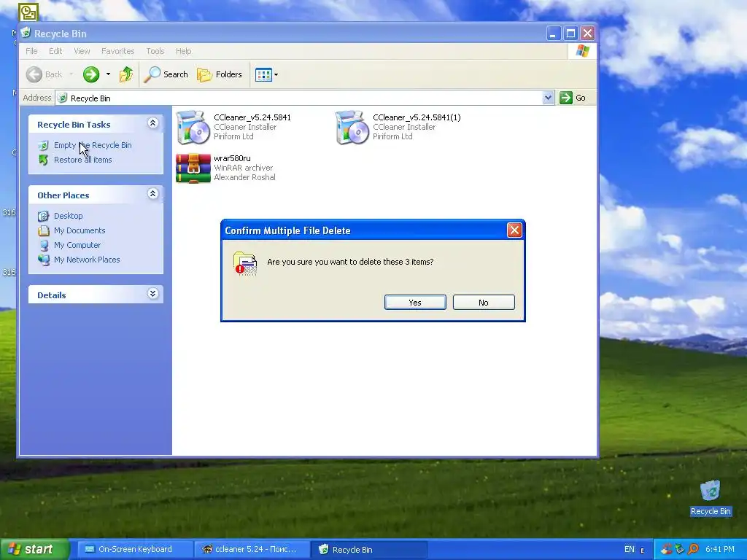Click the dialog's delete warning icon
The width and height of the screenshot is (747, 560).
coord(245,263)
